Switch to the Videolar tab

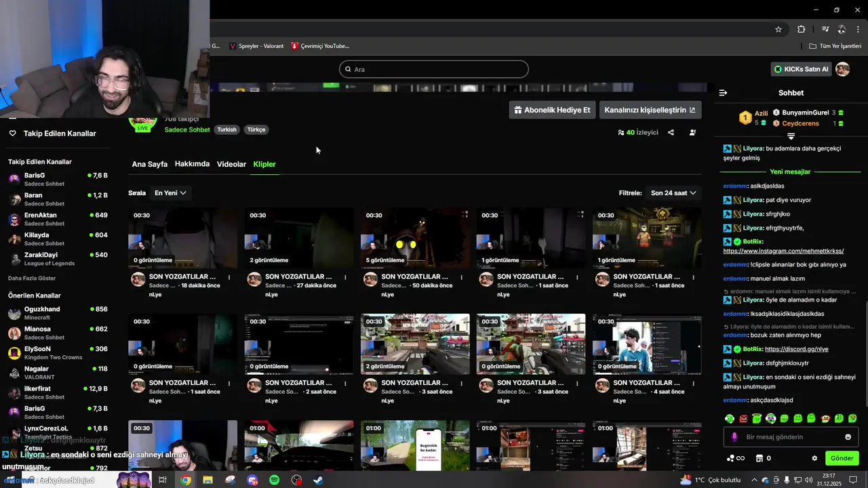coord(231,164)
